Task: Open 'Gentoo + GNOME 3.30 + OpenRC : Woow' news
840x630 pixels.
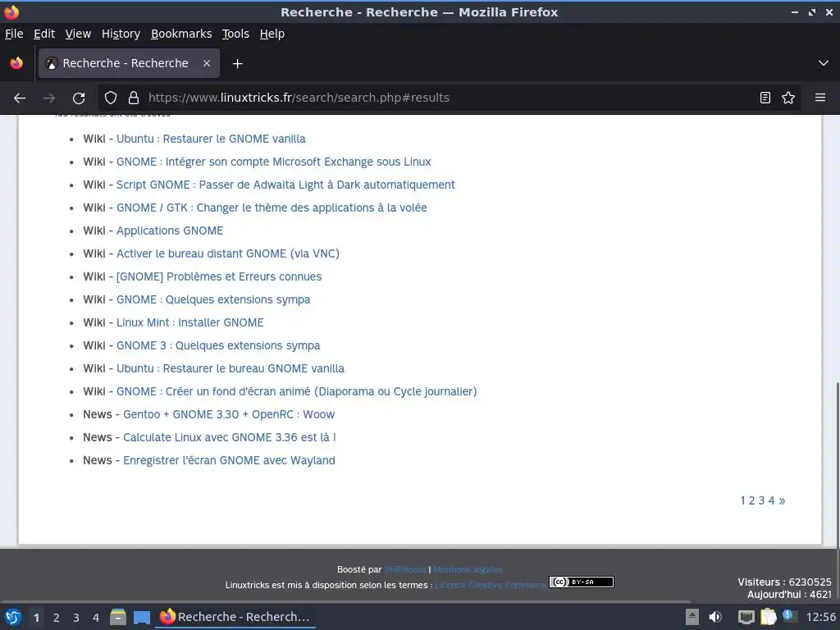Action: 229,414
